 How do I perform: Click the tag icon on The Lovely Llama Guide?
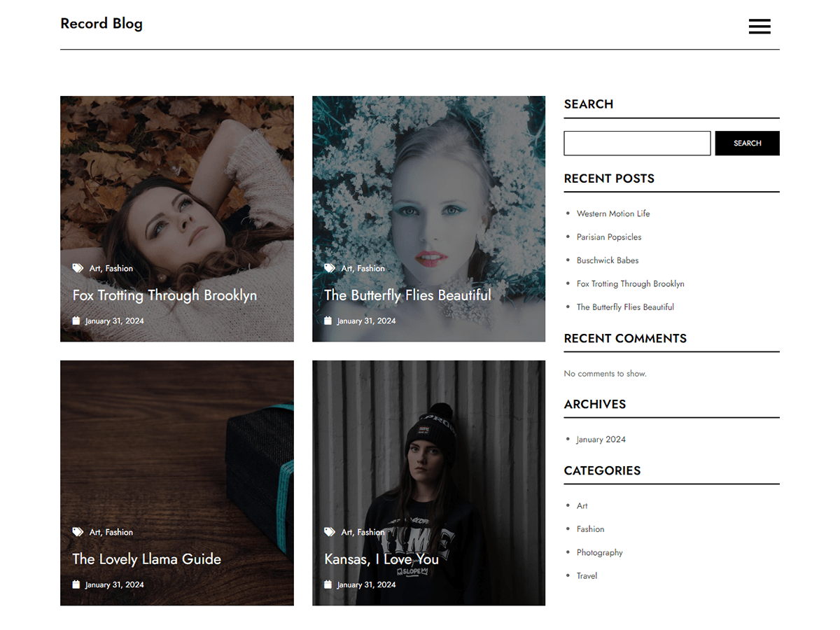click(78, 531)
